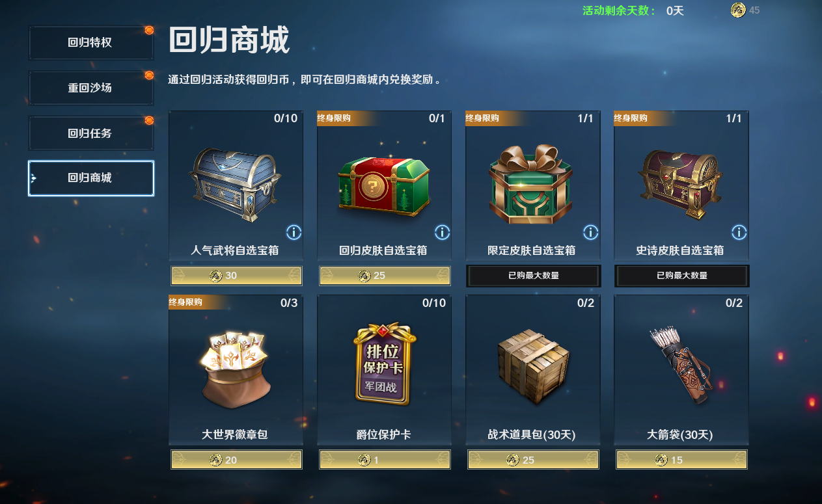This screenshot has height=504, width=822.
Task: Buy 回归皮肤自选宝箱 for 25 coins
Action: [x=385, y=276]
